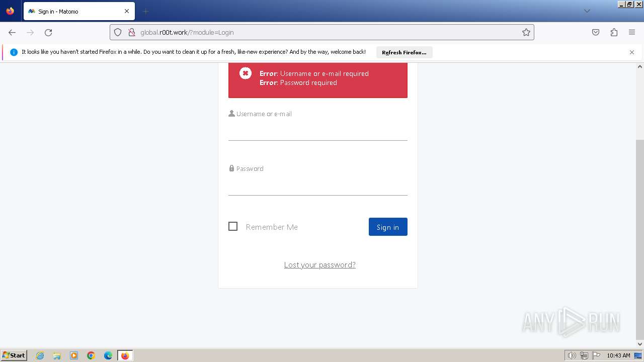Screen dimensions: 644x362
Task: Click the Show desktop tray icon
Action: [x=638, y=355]
